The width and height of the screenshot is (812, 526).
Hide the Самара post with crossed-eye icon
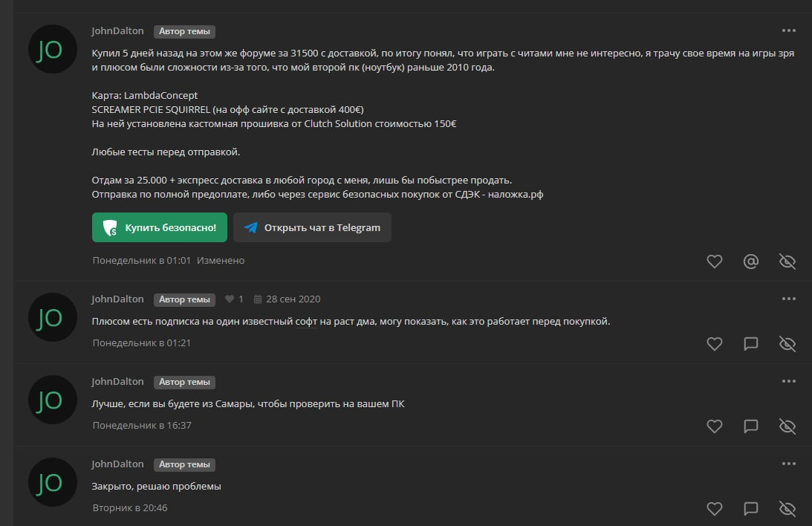point(787,426)
